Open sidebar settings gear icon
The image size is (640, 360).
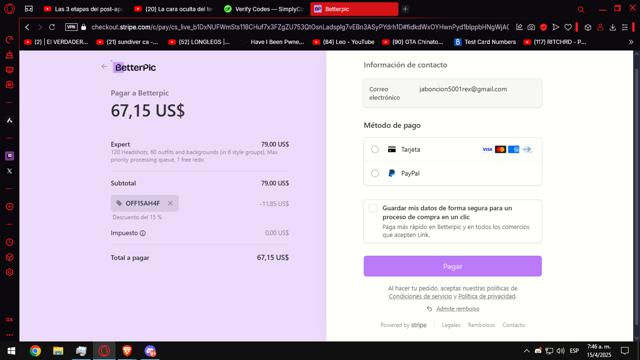pos(9,272)
